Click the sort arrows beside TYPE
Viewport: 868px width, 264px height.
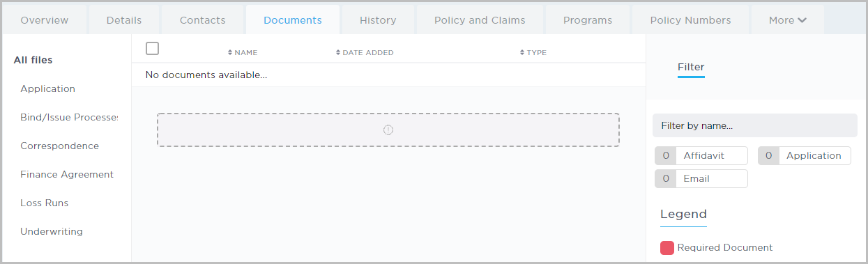click(x=522, y=52)
